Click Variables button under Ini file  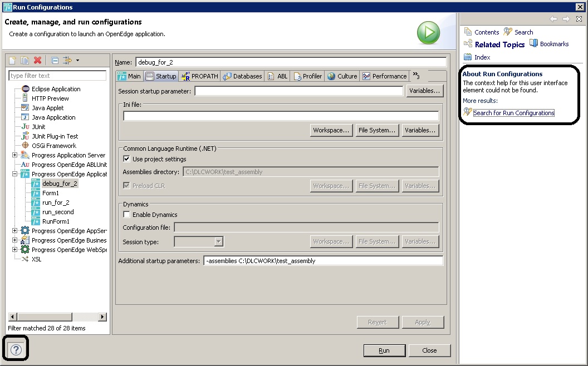point(420,130)
